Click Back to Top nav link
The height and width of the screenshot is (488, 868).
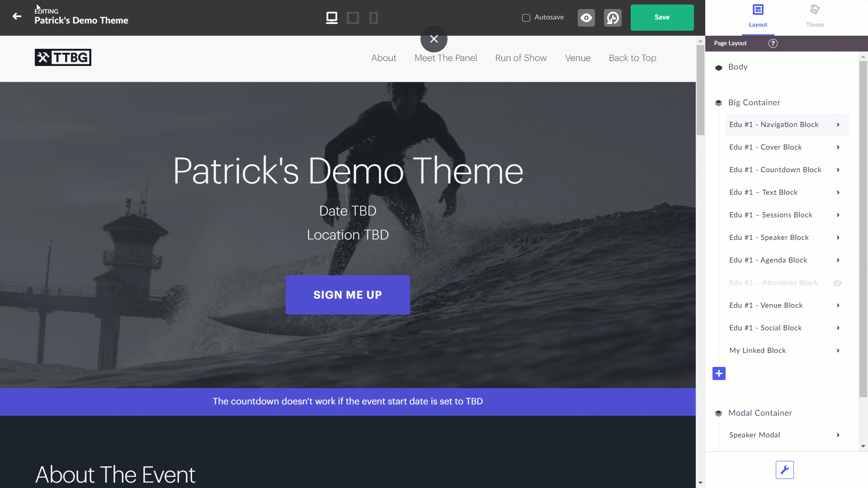[x=632, y=58]
